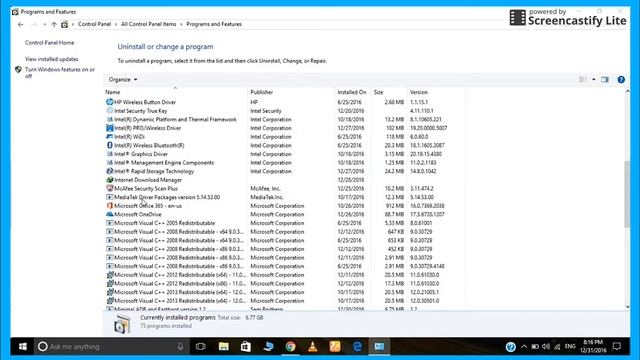Sort by the Name column header
The image size is (640, 360).
tap(113, 92)
